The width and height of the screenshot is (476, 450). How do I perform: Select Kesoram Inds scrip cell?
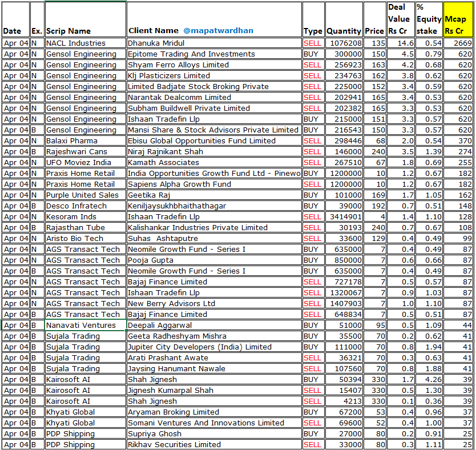85,217
